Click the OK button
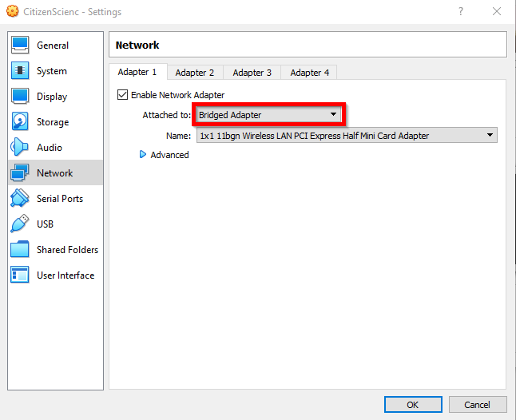Screen dimensions: 516x420 [413, 404]
